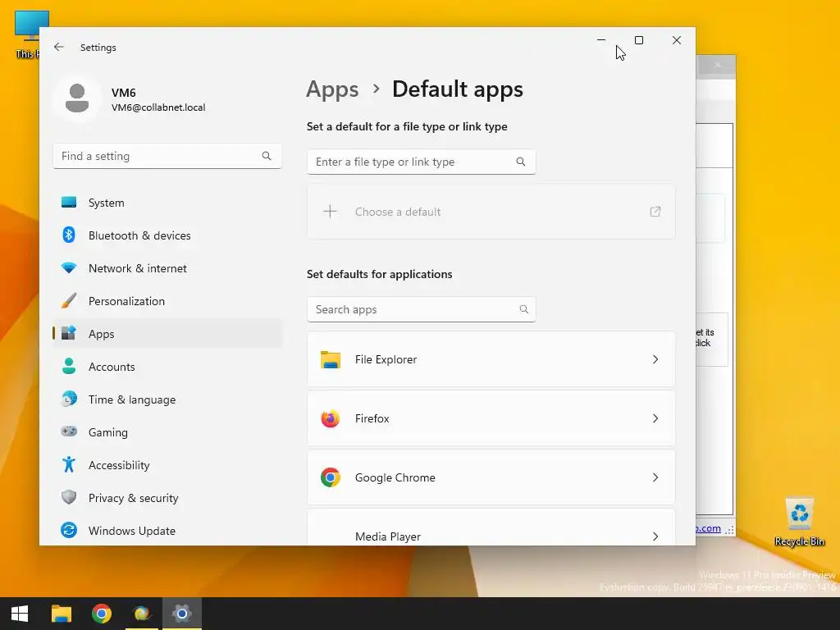
Task: Click the VM6@collabnet.local account email
Action: tap(158, 107)
